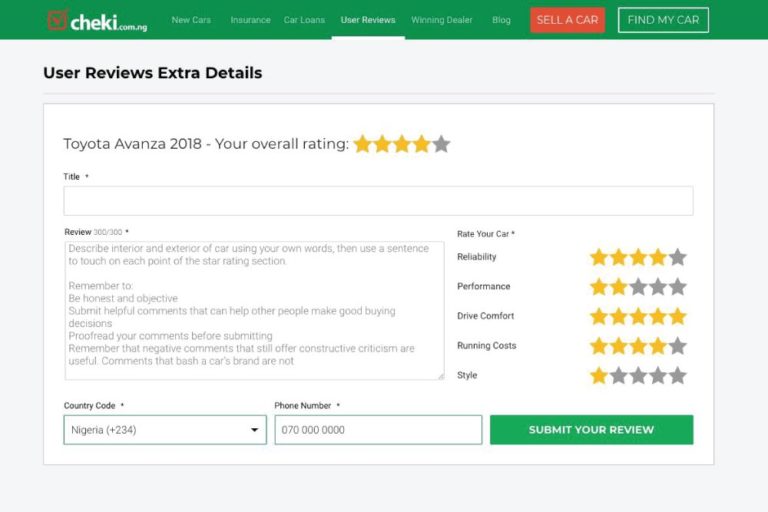Submit your review with green button
The width and height of the screenshot is (768, 512).
pyautogui.click(x=591, y=430)
